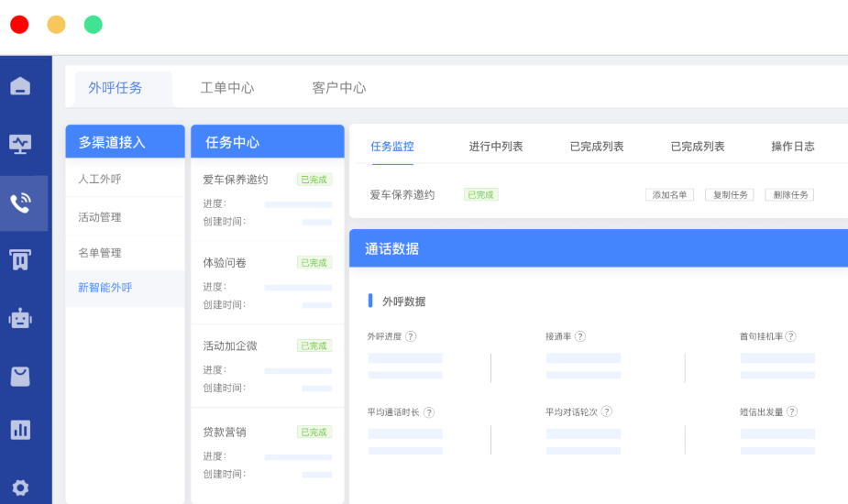Image resolution: width=848 pixels, height=504 pixels.
Task: Show help for 短信出发量
Action: tap(792, 411)
